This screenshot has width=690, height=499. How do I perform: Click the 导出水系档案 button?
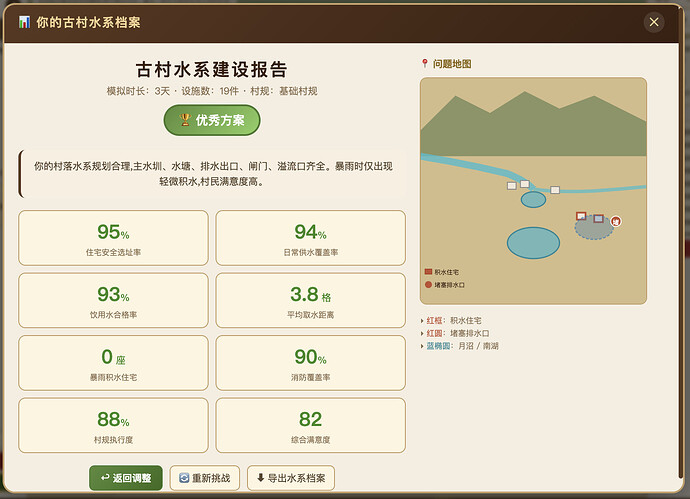tap(291, 478)
